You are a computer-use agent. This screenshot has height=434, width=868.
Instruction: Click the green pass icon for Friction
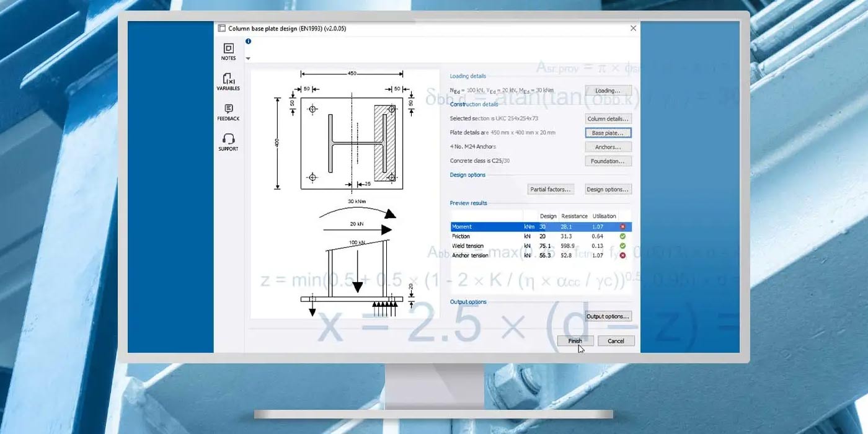(x=622, y=236)
